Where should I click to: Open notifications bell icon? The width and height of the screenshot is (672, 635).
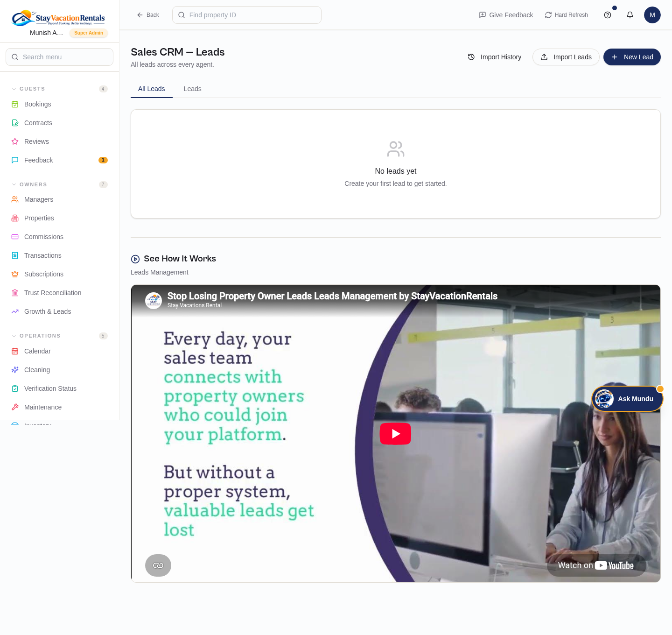(630, 15)
